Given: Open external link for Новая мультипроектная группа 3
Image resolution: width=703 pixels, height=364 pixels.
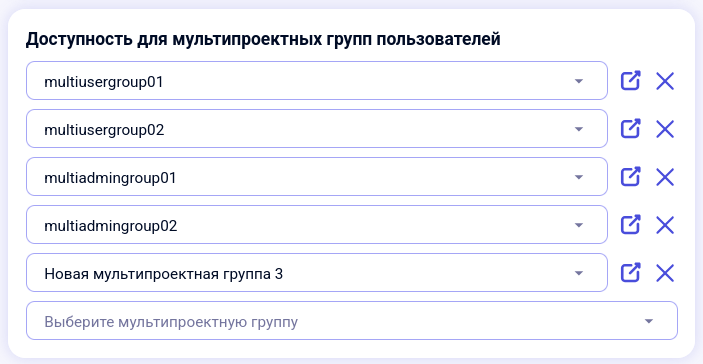Looking at the screenshot, I should point(630,273).
